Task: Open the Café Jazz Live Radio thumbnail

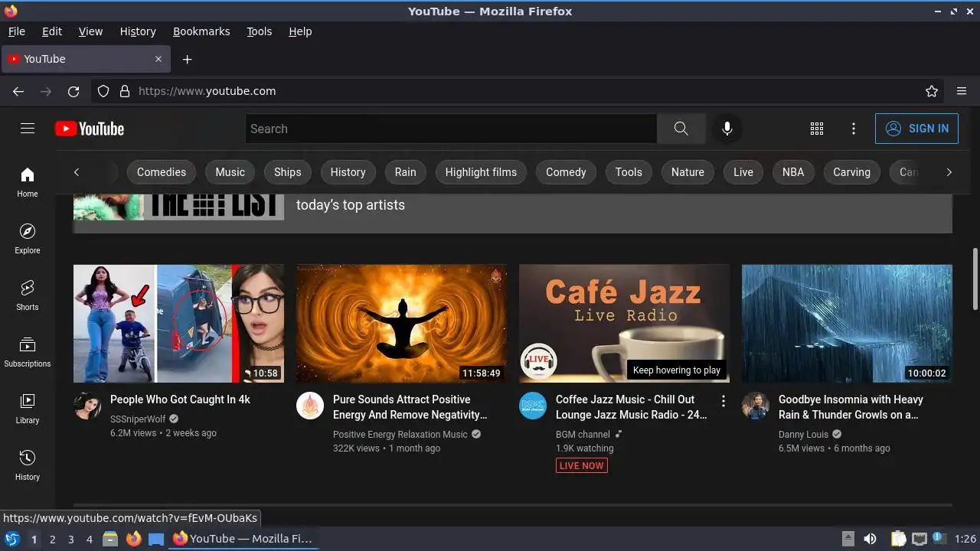Action: (624, 323)
